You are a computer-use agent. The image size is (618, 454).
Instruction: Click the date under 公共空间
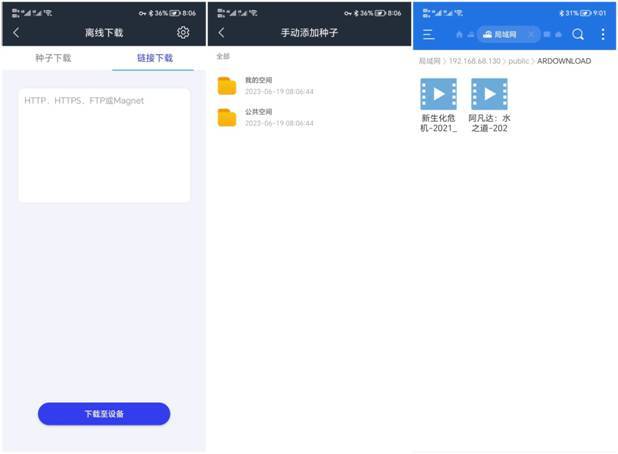(279, 123)
